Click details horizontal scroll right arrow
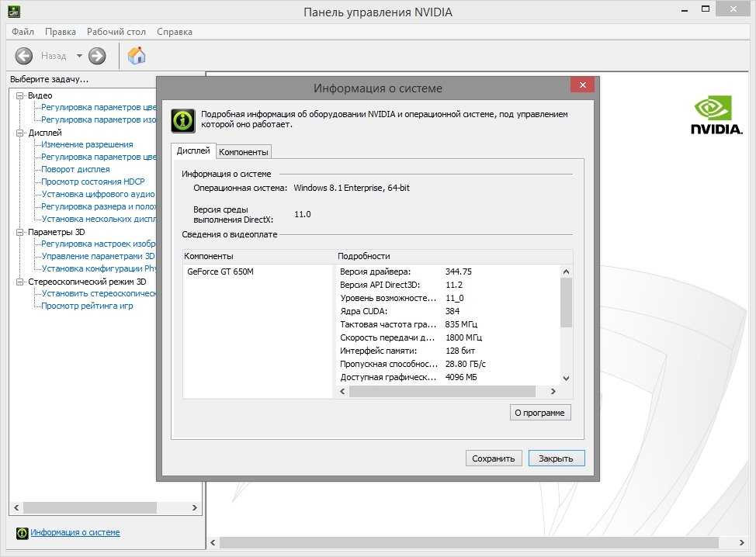Screen dimensions: 756x557 point(553,391)
